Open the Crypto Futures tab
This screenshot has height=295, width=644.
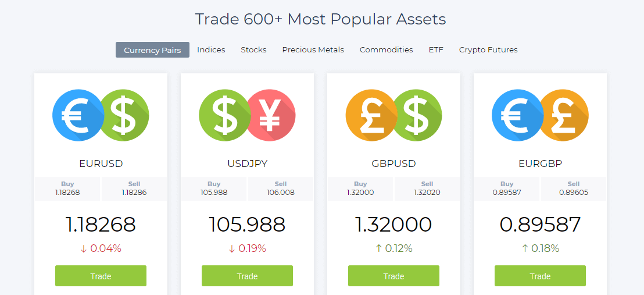coord(488,50)
